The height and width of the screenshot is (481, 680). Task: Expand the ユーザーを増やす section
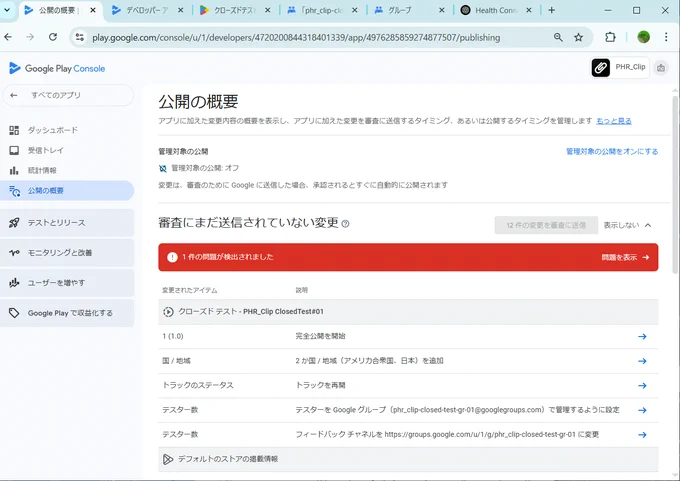coord(67,283)
